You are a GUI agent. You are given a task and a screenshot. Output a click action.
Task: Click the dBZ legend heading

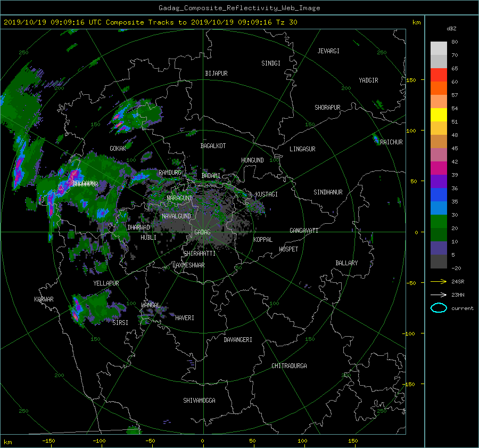pos(451,29)
